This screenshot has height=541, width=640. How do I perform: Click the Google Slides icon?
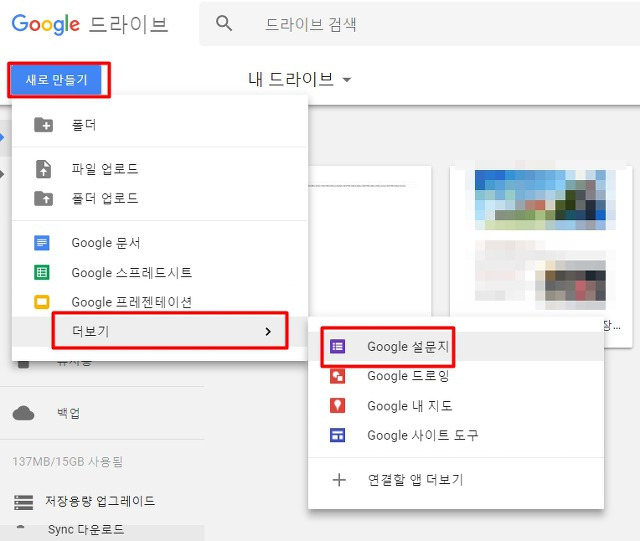pos(42,302)
